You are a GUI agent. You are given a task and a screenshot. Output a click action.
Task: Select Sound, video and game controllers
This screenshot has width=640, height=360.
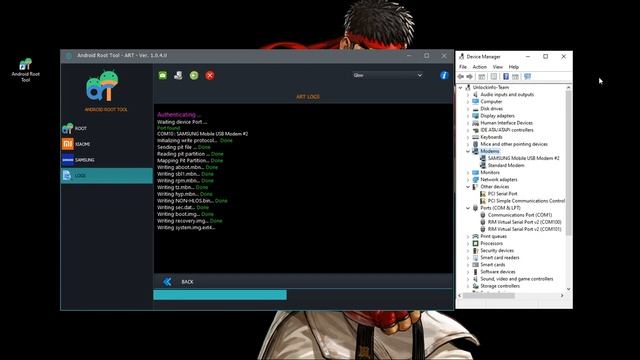tap(517, 279)
